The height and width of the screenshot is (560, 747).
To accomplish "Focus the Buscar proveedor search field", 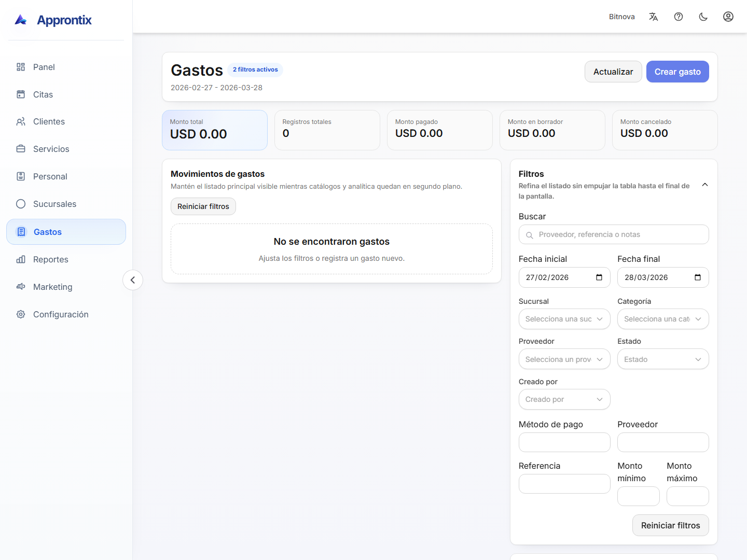I will [x=614, y=234].
